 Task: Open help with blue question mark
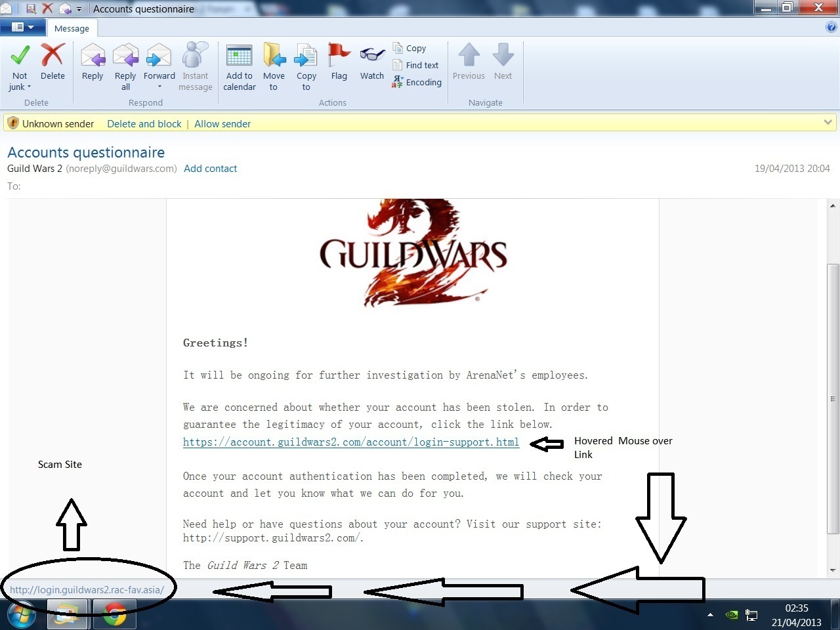[x=831, y=28]
